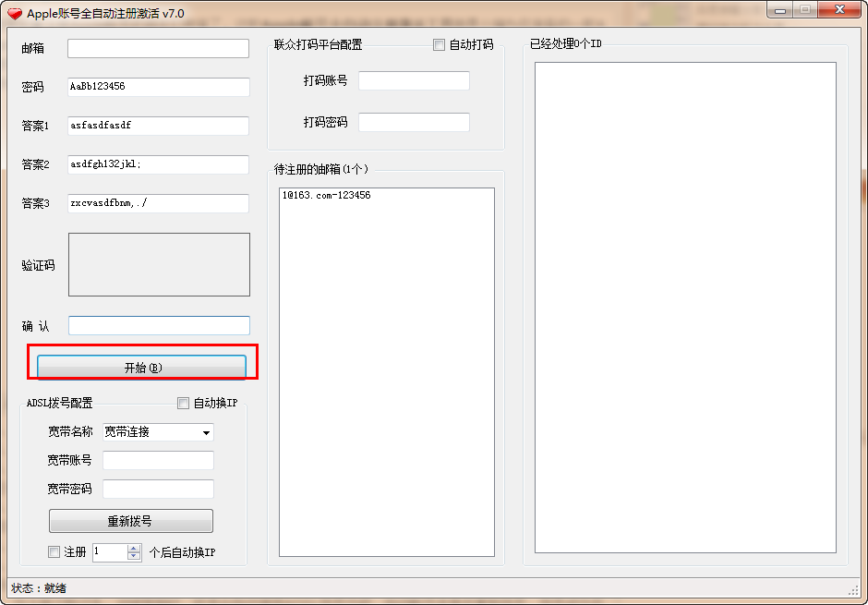Increase the registration count spinner up arrow
This screenshot has height=605, width=868.
[134, 548]
